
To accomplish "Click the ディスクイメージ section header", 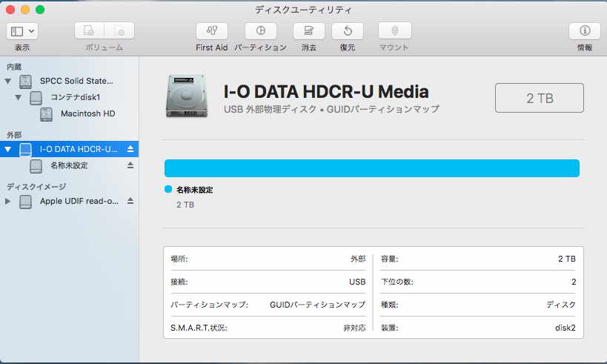I will click(36, 187).
